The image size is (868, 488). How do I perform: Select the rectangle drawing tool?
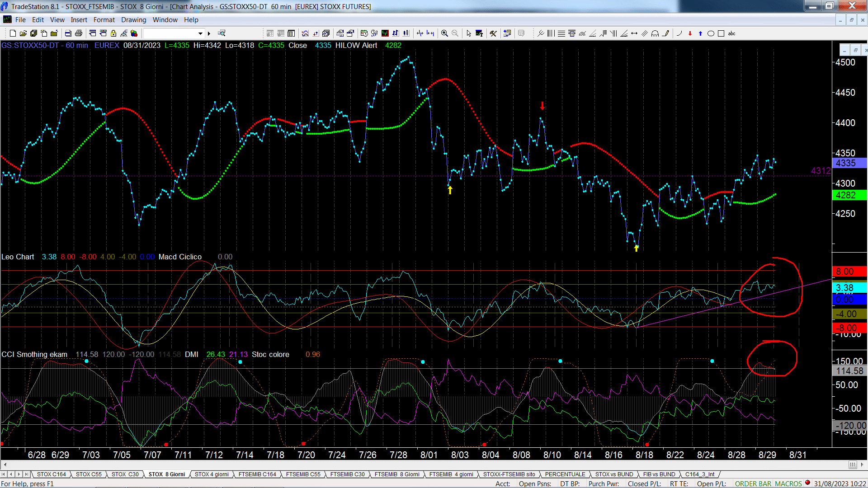(x=721, y=33)
